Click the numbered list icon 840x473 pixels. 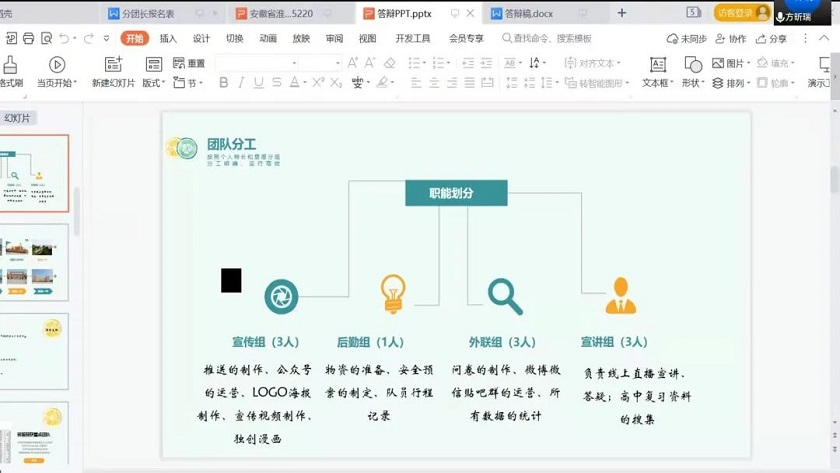click(x=438, y=63)
